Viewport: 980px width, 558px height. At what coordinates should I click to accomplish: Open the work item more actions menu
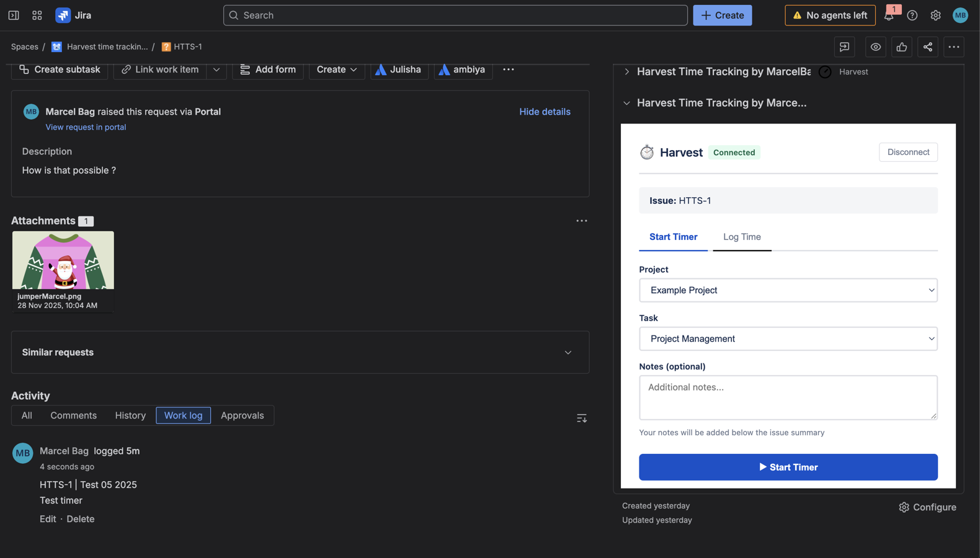point(954,47)
